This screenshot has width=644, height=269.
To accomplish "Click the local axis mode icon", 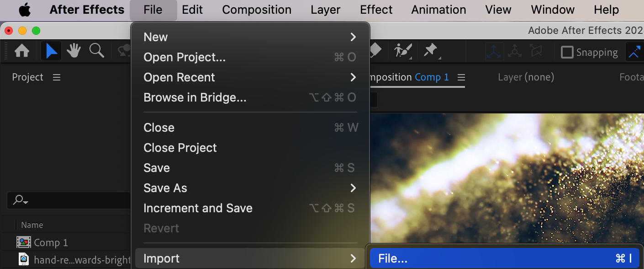I will (495, 52).
